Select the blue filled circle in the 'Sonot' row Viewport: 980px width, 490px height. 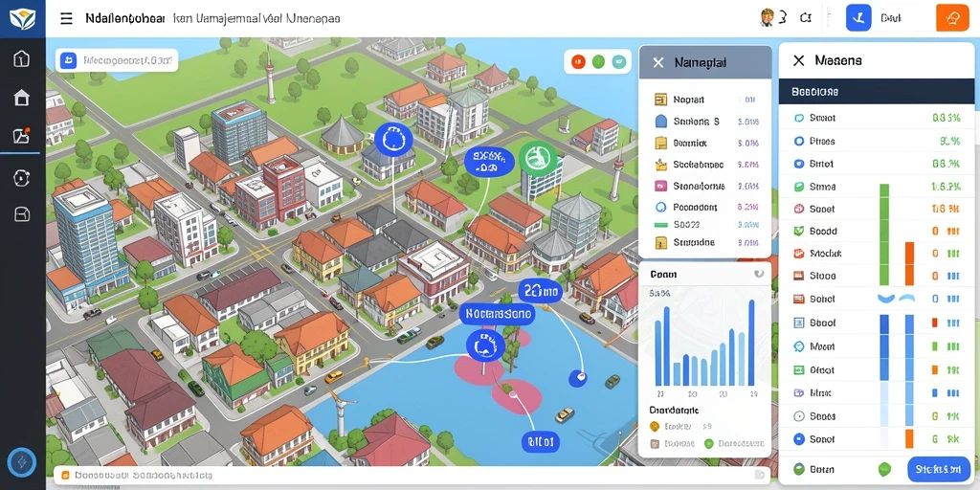(x=798, y=439)
